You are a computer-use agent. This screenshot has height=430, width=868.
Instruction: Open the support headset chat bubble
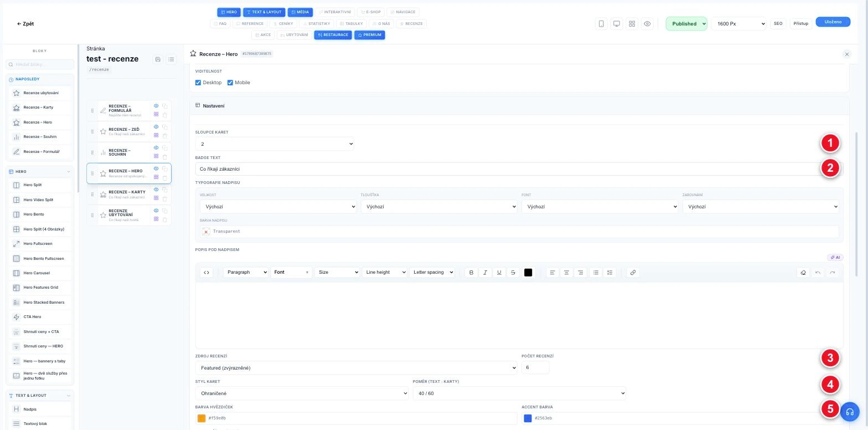850,412
